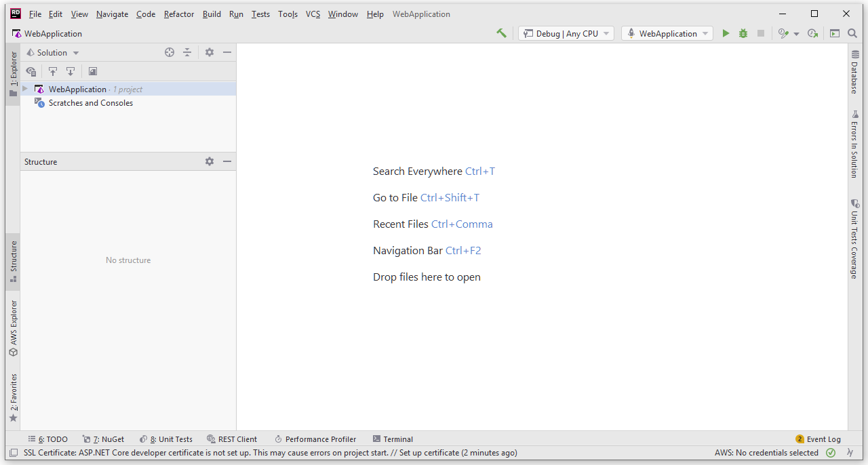
Task: Open Search Everywhere magnifier icon
Action: coord(852,33)
